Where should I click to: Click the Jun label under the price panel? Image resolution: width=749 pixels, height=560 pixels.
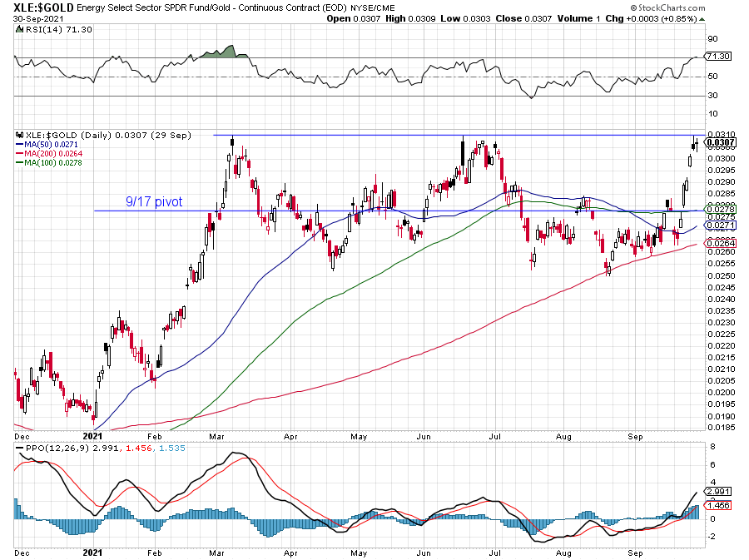click(x=424, y=437)
